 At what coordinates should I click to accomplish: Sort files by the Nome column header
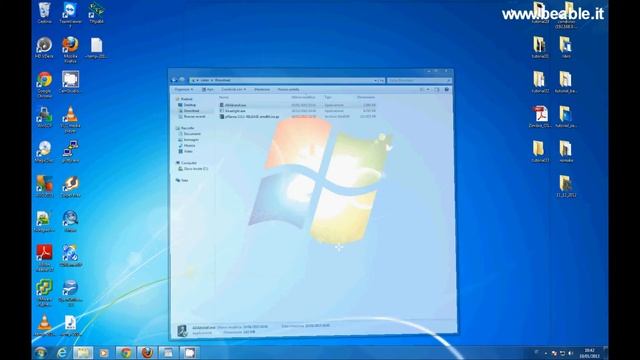(x=224, y=97)
